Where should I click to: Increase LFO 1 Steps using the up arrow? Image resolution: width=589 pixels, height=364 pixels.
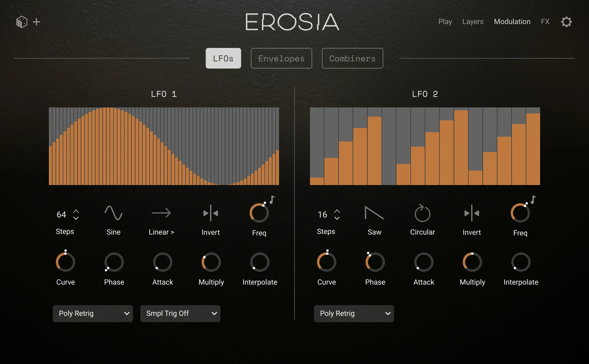point(75,211)
